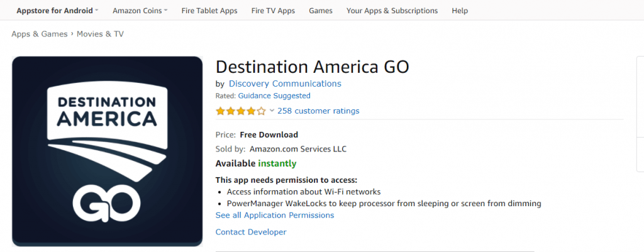
Task: Open the Discovery Communications developer link
Action: pyautogui.click(x=285, y=84)
